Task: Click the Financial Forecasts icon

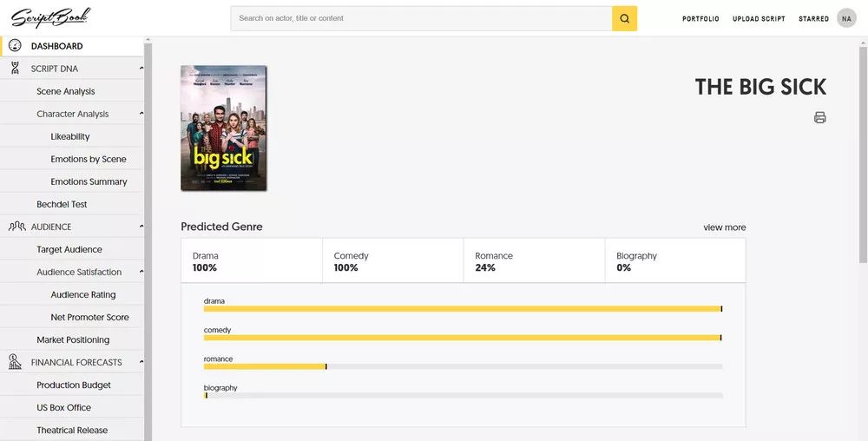Action: click(x=16, y=362)
